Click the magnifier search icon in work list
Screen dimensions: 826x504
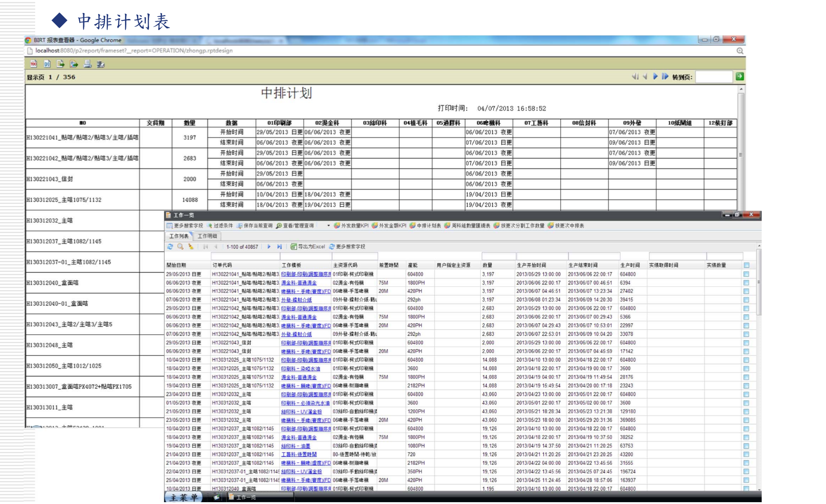point(180,247)
